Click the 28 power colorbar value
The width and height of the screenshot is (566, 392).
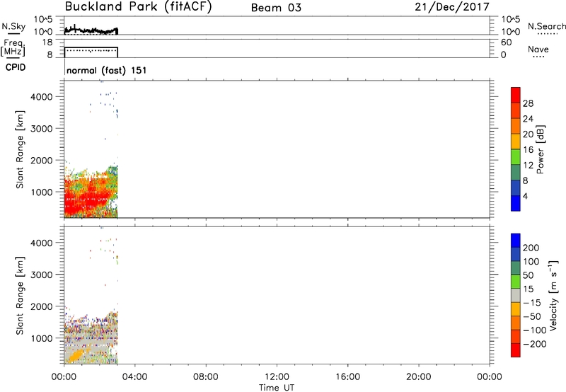tap(528, 103)
